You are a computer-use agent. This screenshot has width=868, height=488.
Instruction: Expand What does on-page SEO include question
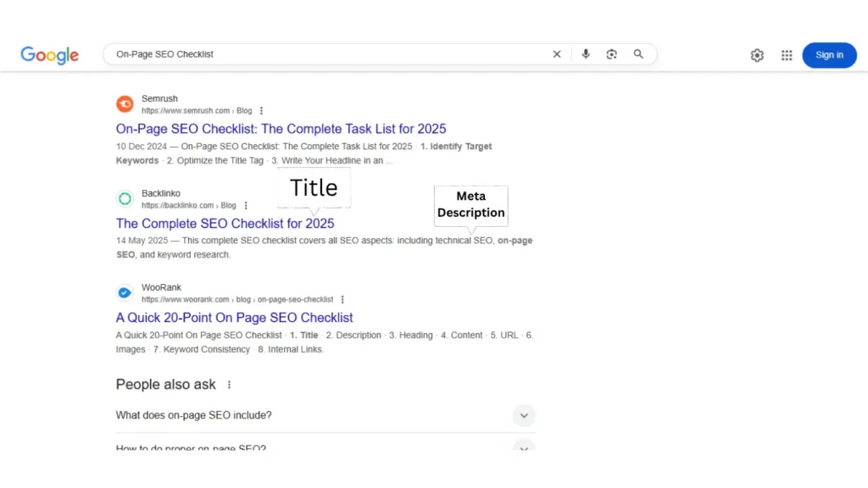click(x=524, y=415)
